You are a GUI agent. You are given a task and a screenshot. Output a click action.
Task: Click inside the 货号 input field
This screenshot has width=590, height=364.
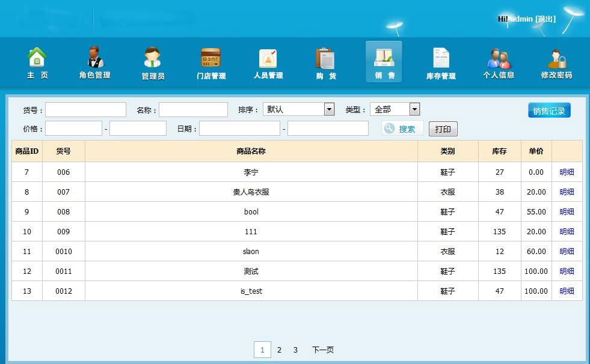tap(85, 109)
